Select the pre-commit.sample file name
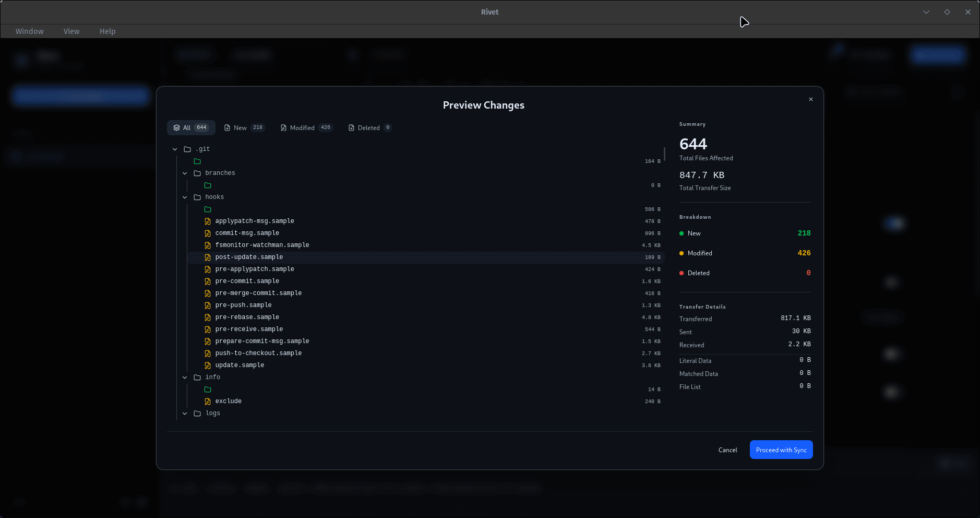This screenshot has height=518, width=980. click(247, 281)
